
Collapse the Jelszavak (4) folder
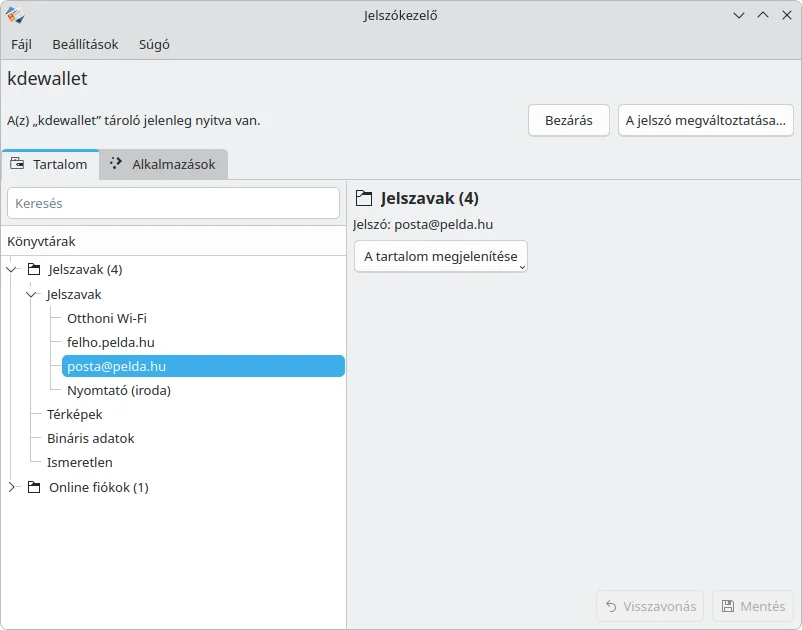tap(12, 269)
